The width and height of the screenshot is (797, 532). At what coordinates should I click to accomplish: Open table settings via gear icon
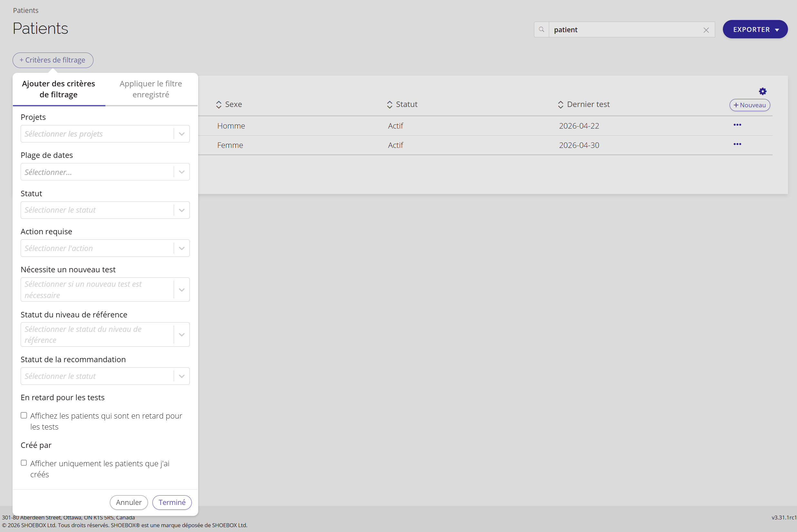point(763,91)
